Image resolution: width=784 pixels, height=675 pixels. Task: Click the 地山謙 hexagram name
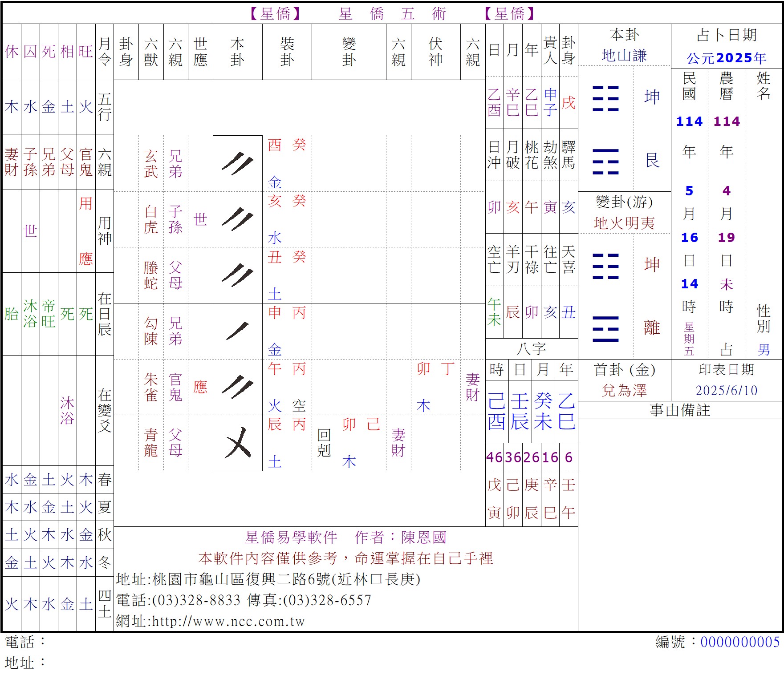[624, 56]
